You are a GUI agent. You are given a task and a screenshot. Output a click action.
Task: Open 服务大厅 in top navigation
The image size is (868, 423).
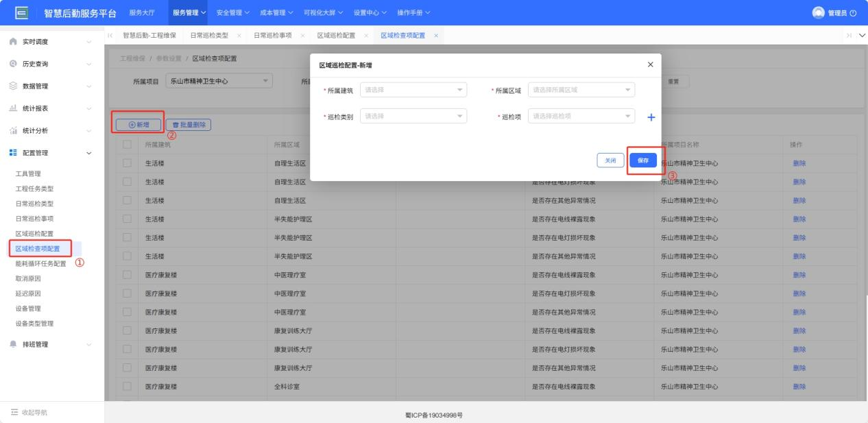point(142,13)
